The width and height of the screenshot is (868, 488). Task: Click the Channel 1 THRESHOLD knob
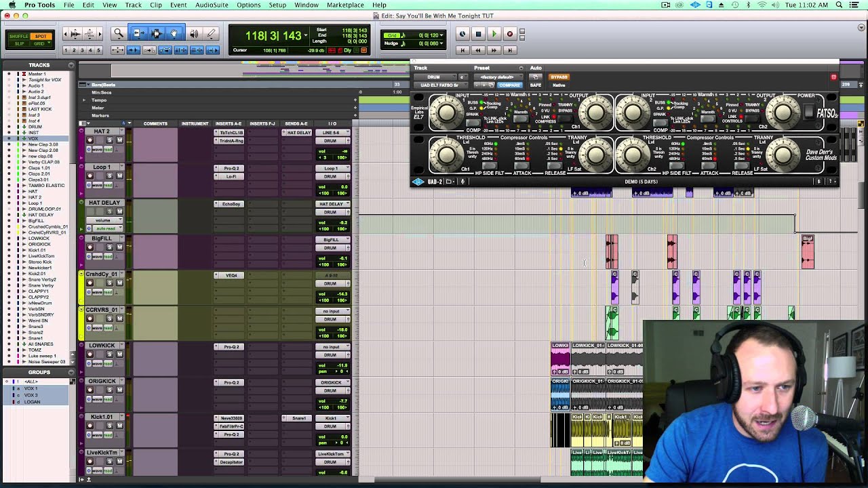[447, 155]
